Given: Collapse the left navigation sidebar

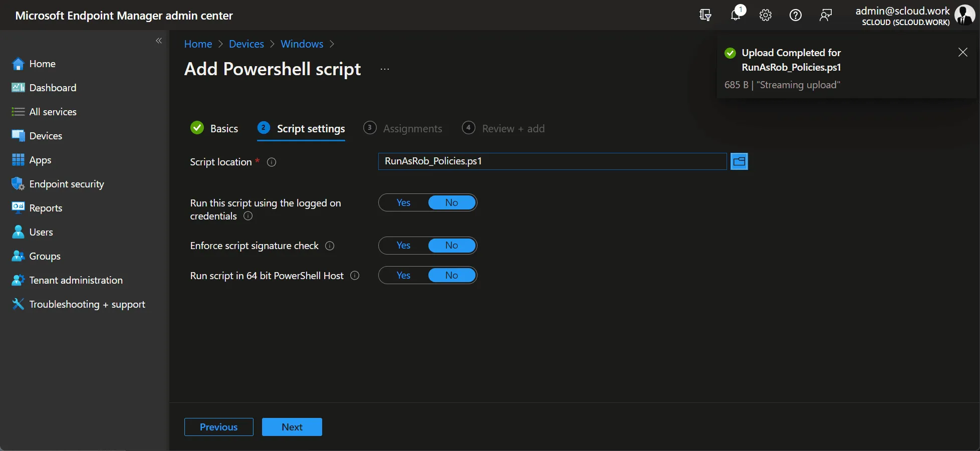Looking at the screenshot, I should coord(159,41).
